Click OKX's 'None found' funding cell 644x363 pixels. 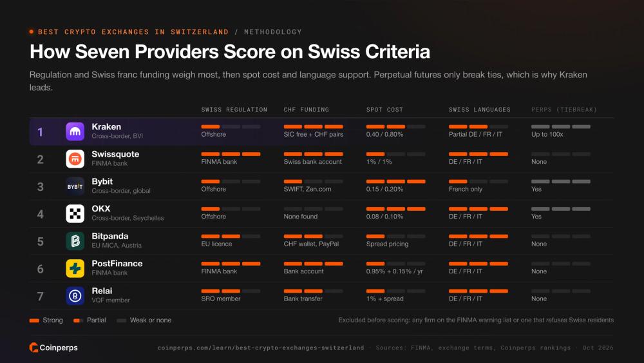(300, 217)
